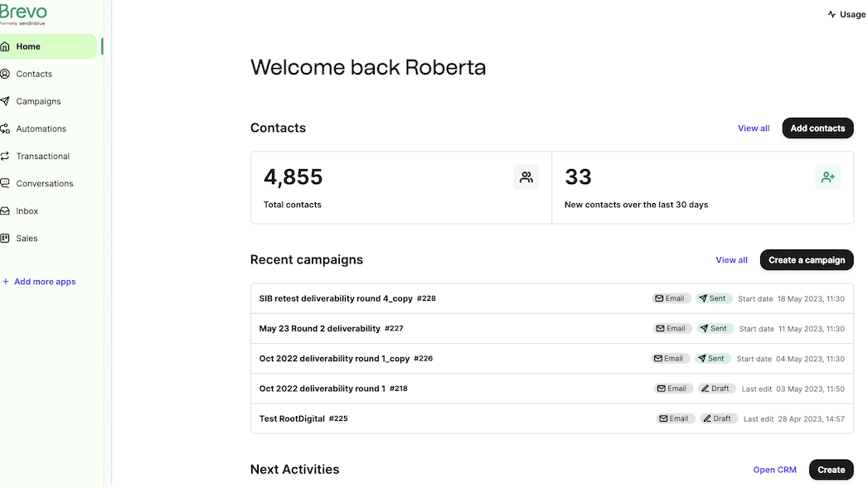Image resolution: width=868 pixels, height=488 pixels.
Task: Click View all next to Recent campaigns
Action: coord(731,260)
